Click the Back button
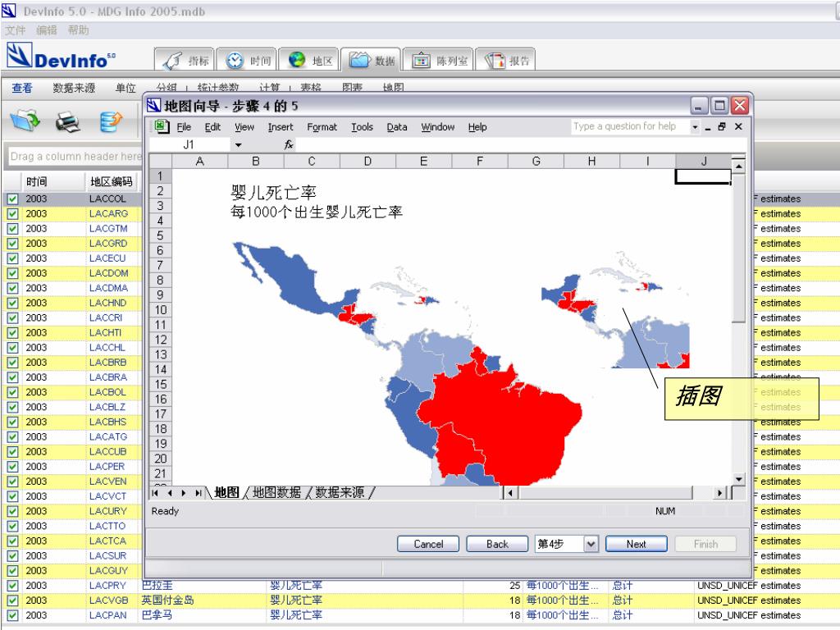840x630 pixels. pyautogui.click(x=497, y=545)
